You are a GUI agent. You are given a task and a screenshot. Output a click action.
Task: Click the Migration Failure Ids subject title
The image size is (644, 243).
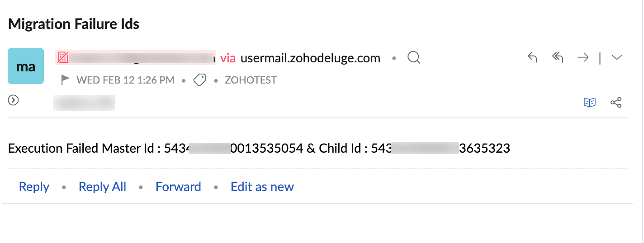coord(74,24)
